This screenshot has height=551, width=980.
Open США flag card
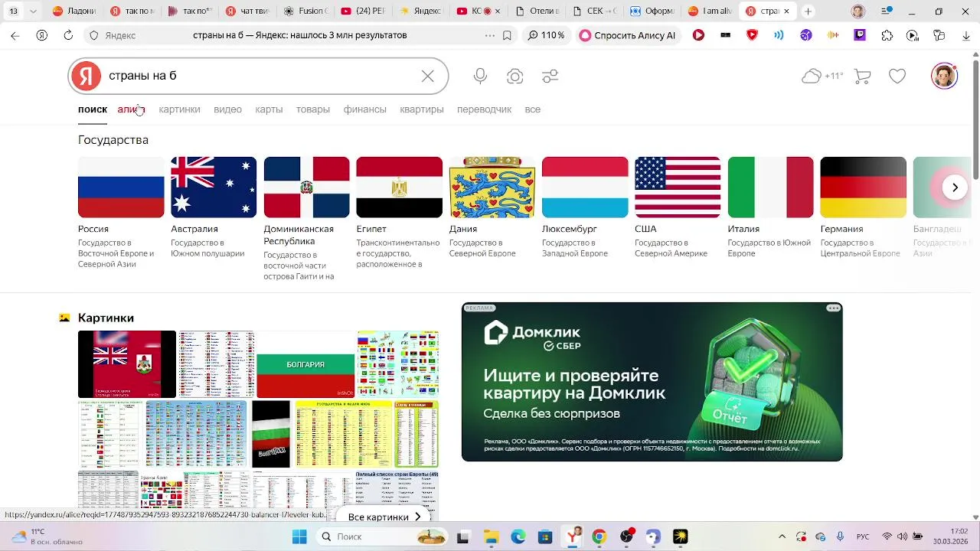pyautogui.click(x=678, y=207)
